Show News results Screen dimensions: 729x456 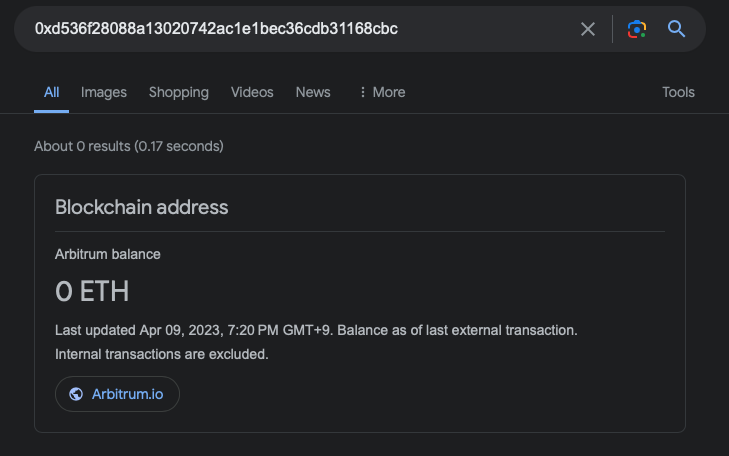click(313, 92)
